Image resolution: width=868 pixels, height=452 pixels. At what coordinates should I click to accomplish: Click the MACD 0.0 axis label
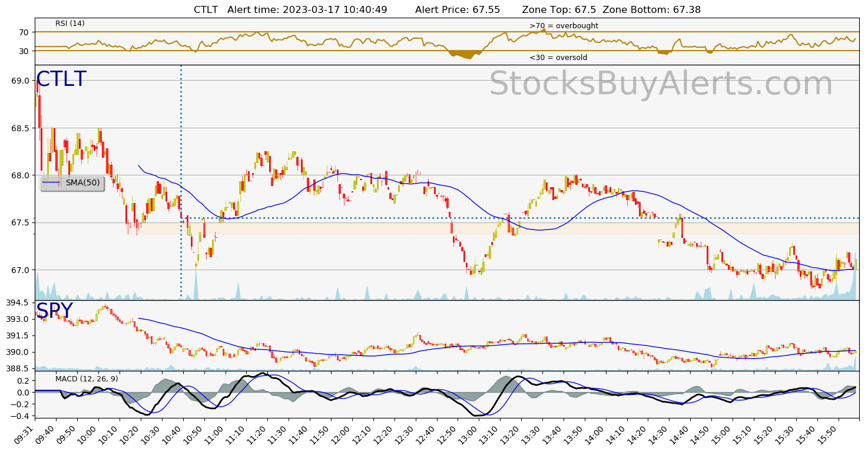pyautogui.click(x=22, y=393)
